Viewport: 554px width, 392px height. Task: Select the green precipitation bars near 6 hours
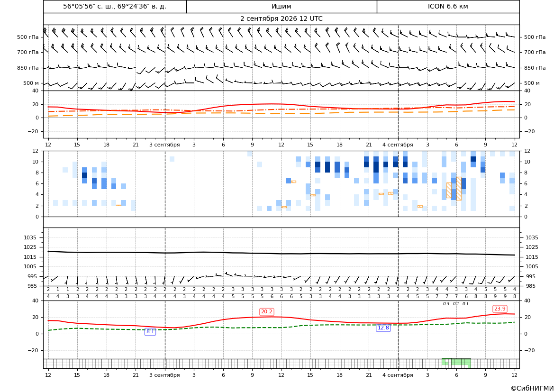(x=456, y=362)
